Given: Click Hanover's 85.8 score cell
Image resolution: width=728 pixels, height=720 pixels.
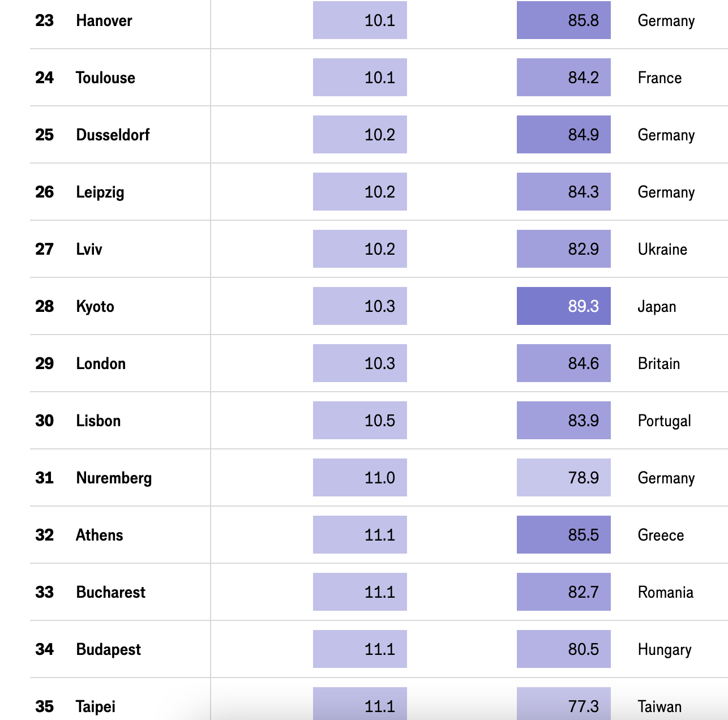Looking at the screenshot, I should click(564, 21).
